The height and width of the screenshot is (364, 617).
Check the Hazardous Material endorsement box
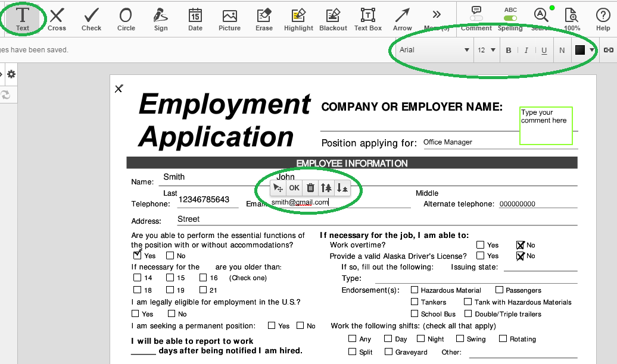415,290
